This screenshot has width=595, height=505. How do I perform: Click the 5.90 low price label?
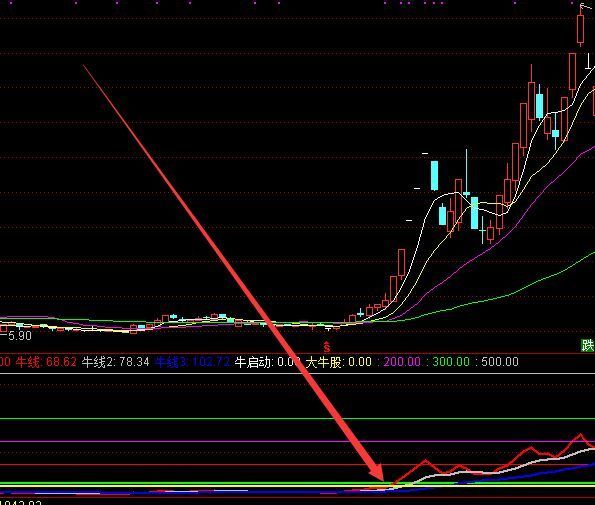click(19, 335)
